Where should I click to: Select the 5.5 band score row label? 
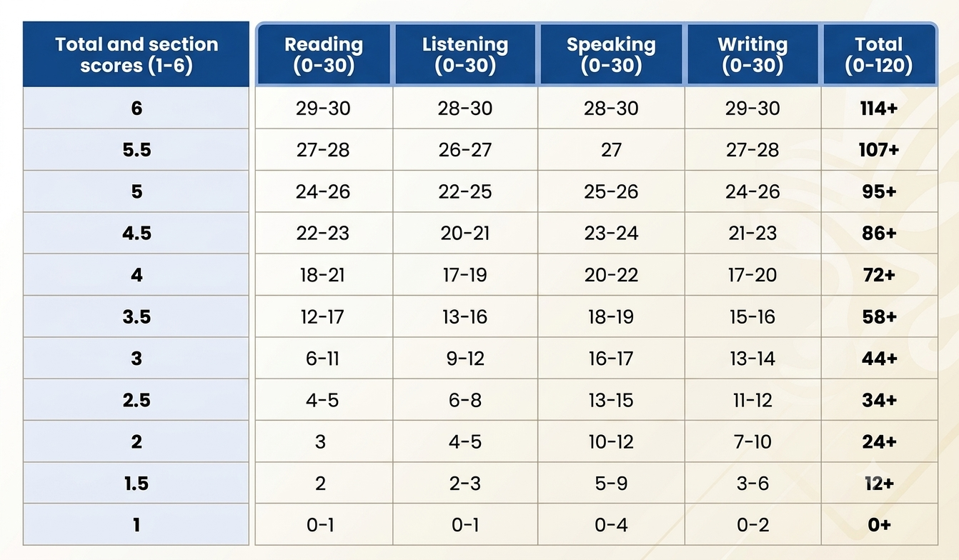tap(136, 149)
